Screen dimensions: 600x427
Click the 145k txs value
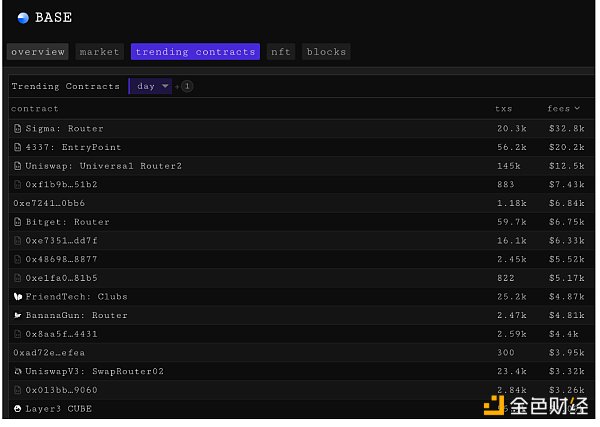pyautogui.click(x=509, y=166)
